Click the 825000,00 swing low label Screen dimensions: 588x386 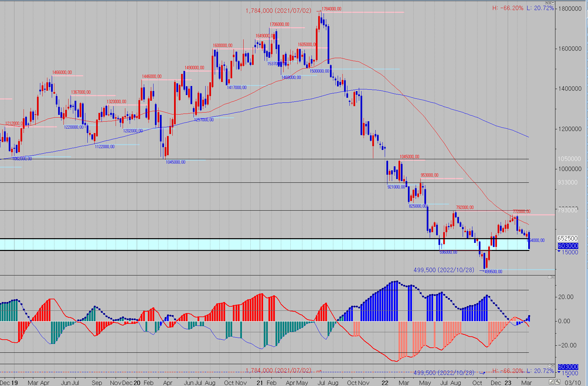point(418,206)
